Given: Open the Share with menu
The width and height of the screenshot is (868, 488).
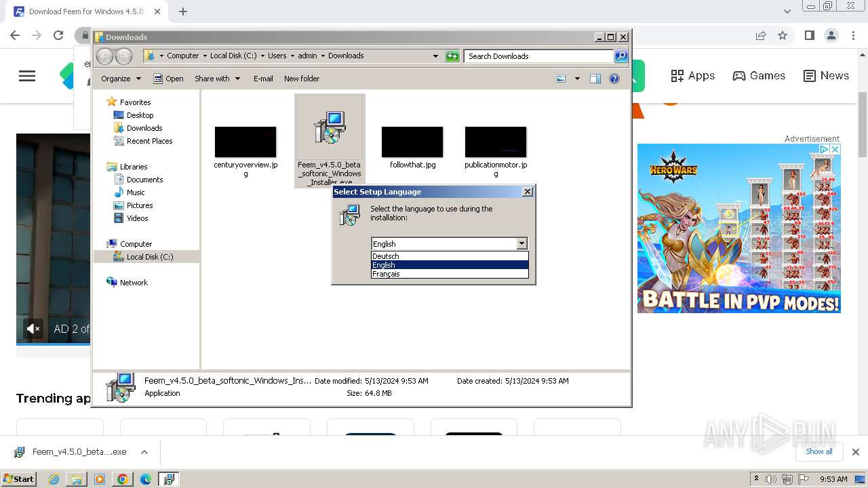Looking at the screenshot, I should click(217, 79).
